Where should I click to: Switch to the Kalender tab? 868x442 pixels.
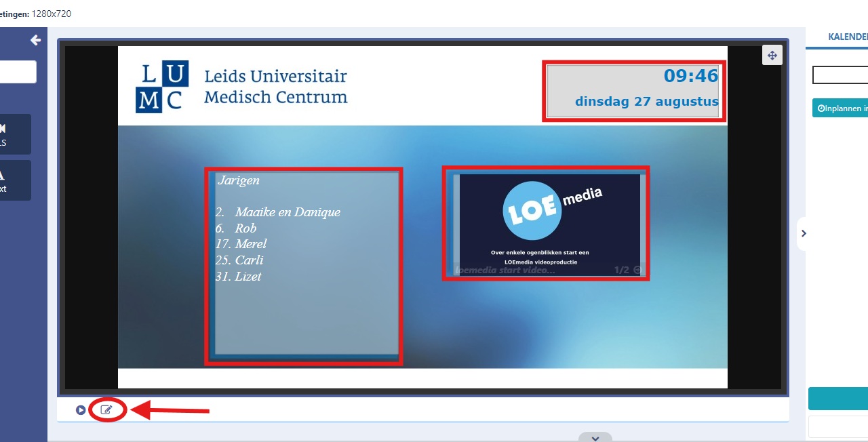pos(847,37)
